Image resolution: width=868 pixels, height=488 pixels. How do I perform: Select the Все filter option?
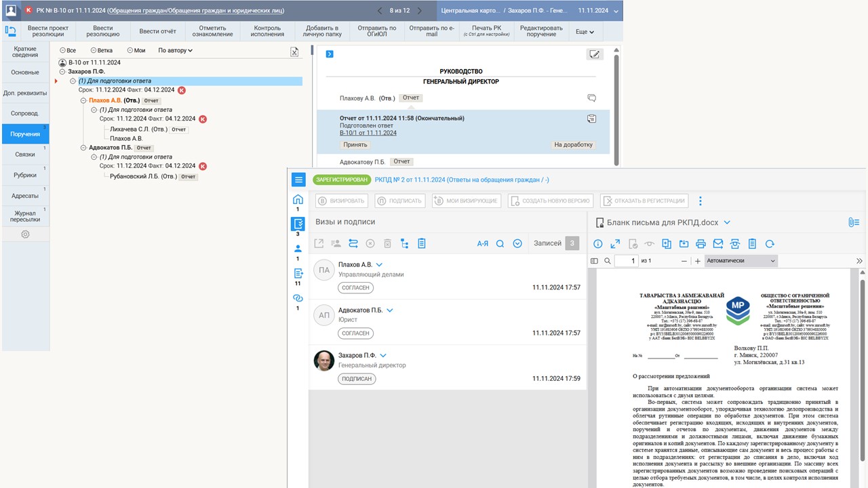pos(67,50)
